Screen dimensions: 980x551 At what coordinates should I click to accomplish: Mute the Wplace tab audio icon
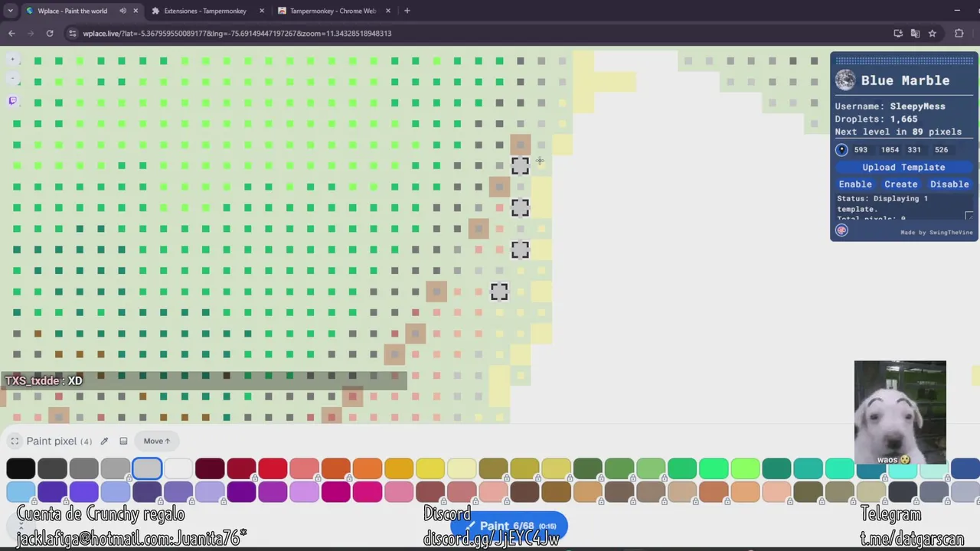coord(122,11)
